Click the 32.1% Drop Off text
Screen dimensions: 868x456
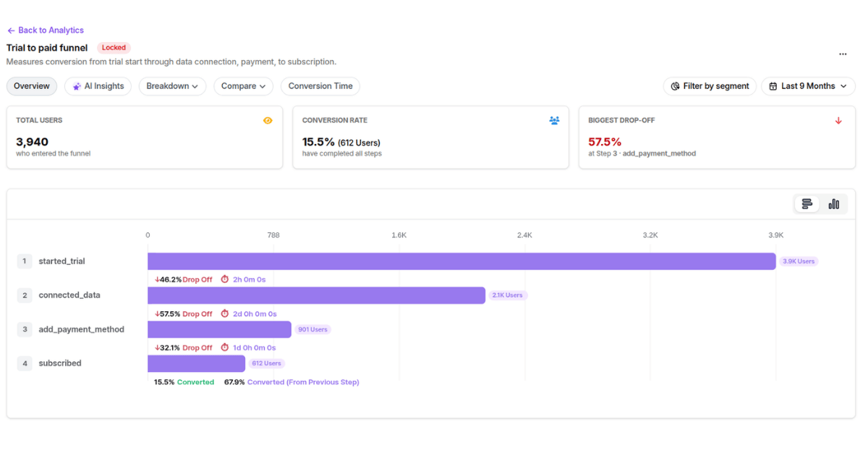click(184, 347)
